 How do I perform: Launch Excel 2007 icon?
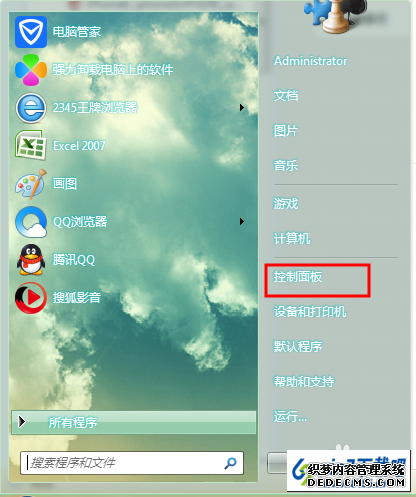click(x=31, y=146)
